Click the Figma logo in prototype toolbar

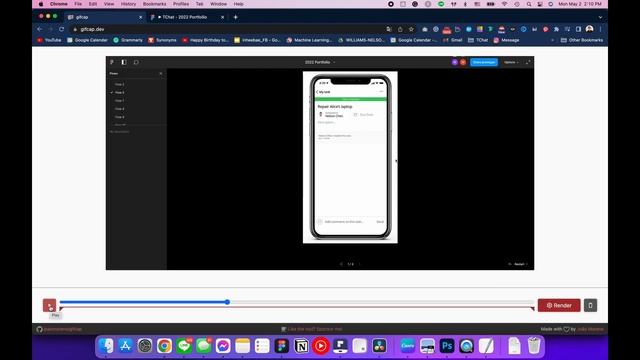click(112, 62)
